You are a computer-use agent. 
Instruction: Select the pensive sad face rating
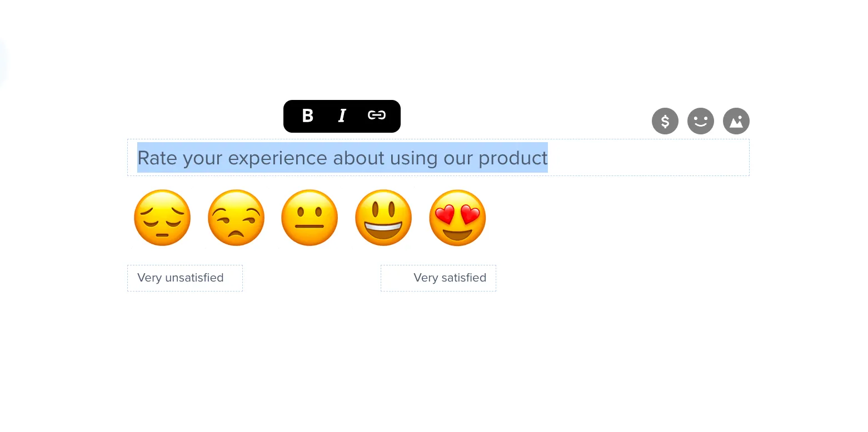pos(162,218)
